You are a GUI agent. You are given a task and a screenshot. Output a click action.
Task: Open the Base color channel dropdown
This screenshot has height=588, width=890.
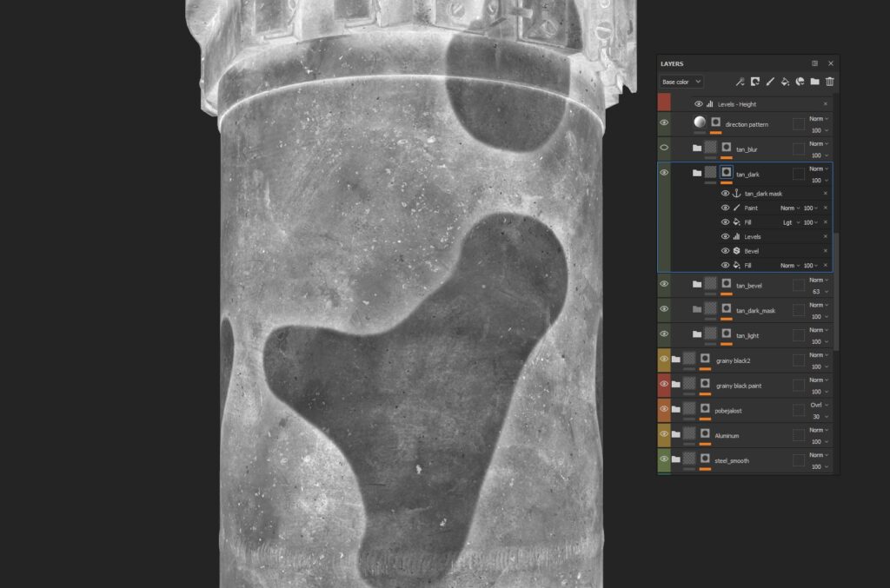pos(681,82)
